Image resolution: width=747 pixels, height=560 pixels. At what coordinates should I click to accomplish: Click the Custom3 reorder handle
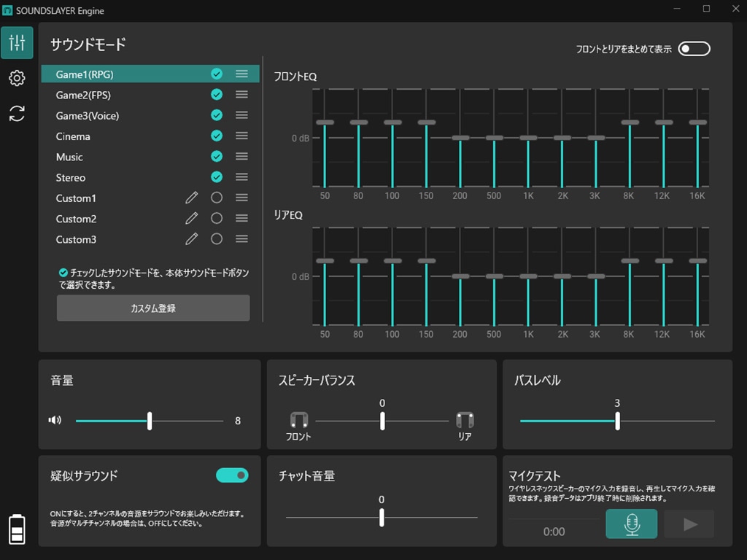point(241,238)
